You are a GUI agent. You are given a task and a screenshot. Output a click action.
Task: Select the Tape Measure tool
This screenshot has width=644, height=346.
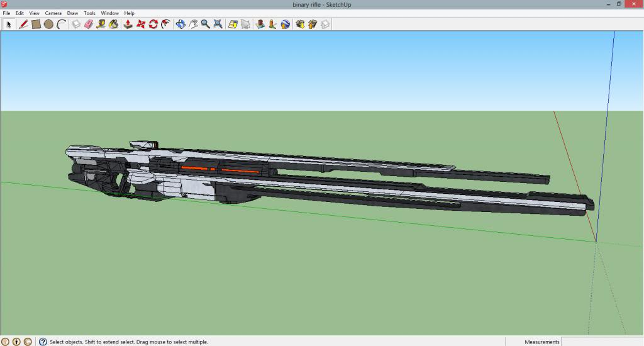(x=101, y=25)
